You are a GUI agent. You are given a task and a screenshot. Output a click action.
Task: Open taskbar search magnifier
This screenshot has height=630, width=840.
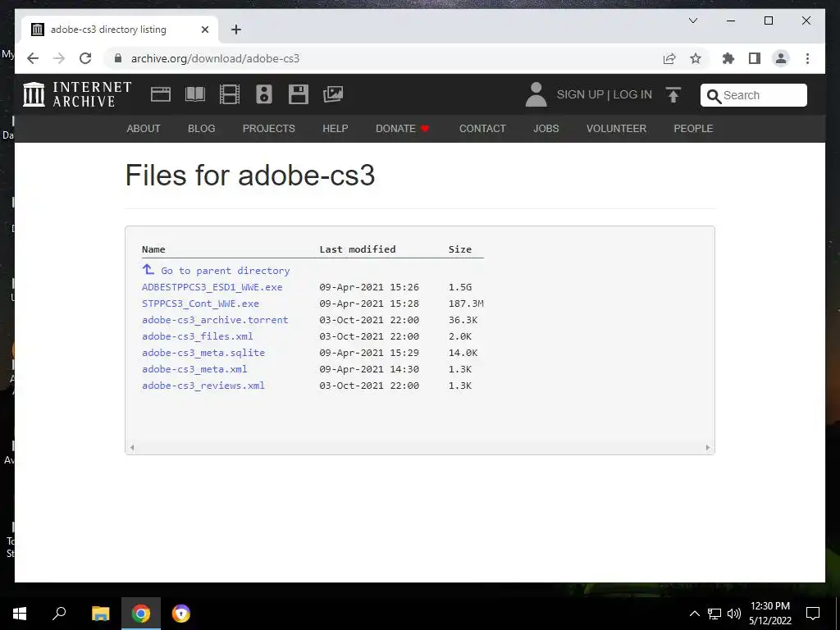click(59, 614)
